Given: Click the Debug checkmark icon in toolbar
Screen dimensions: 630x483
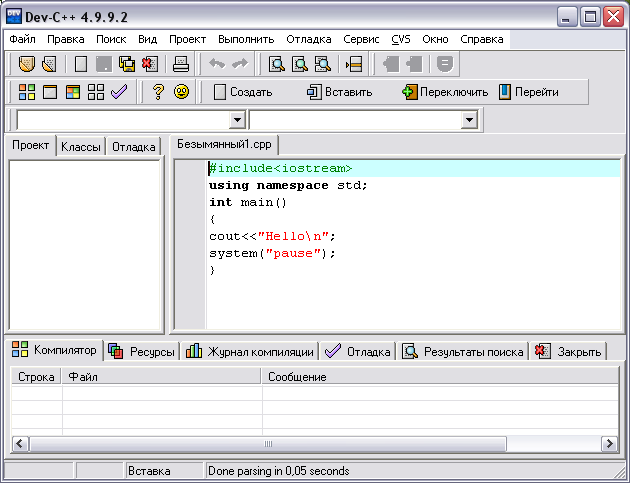Looking at the screenshot, I should click(119, 92).
